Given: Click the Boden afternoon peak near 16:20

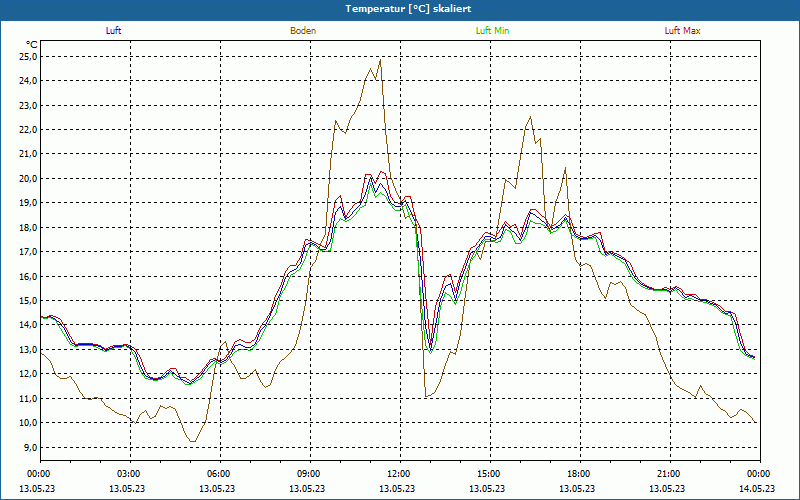Looking at the screenshot, I should pyautogui.click(x=531, y=117).
